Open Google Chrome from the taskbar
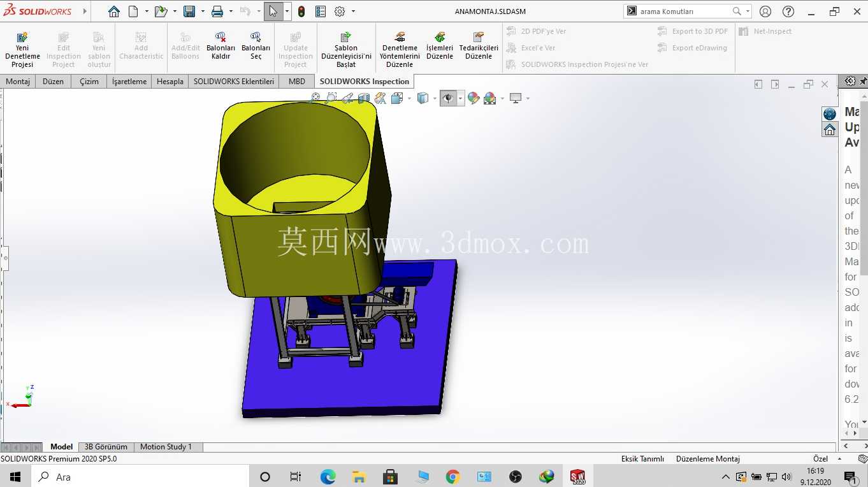868x487 pixels. pyautogui.click(x=452, y=477)
